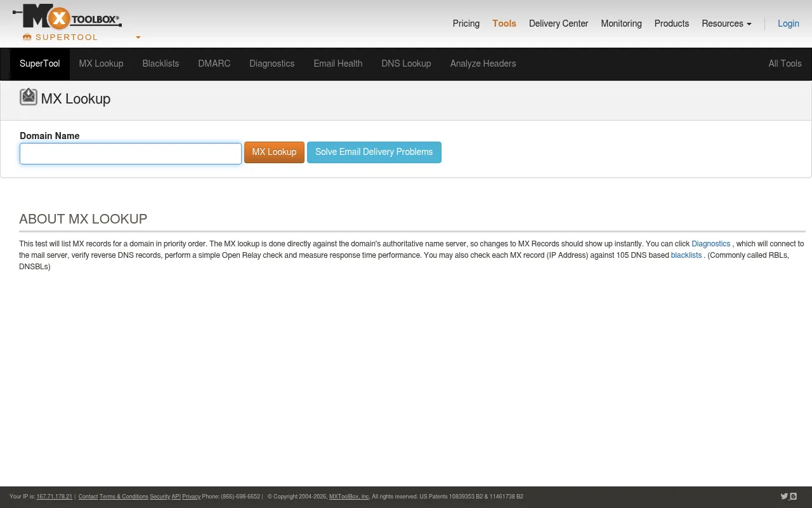Click Solve Email Delivery Problems button
This screenshot has width=812, height=508.
point(374,152)
